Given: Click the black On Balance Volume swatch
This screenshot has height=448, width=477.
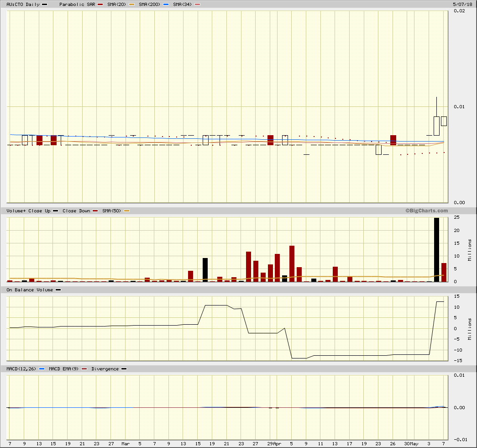Looking at the screenshot, I should point(58,290).
